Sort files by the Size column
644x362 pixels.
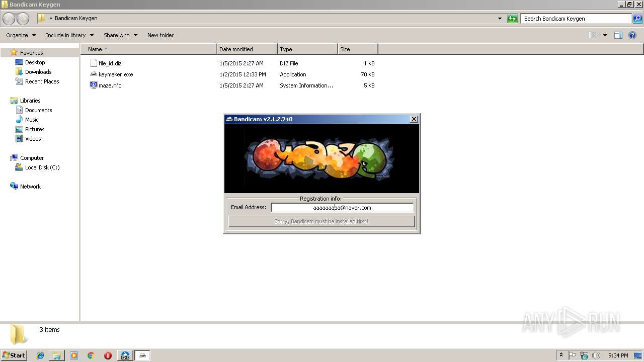pyautogui.click(x=358, y=49)
